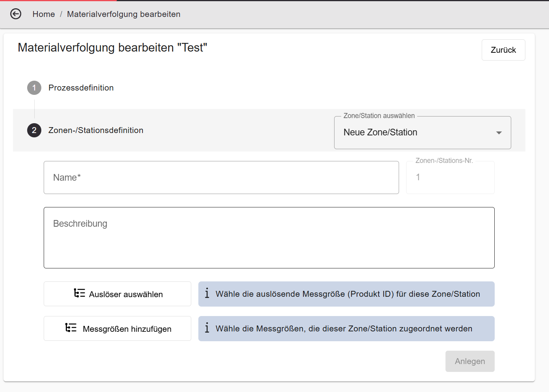The image size is (549, 392).
Task: Click the tree icon on Auslöser auswählen
Action: tap(79, 293)
